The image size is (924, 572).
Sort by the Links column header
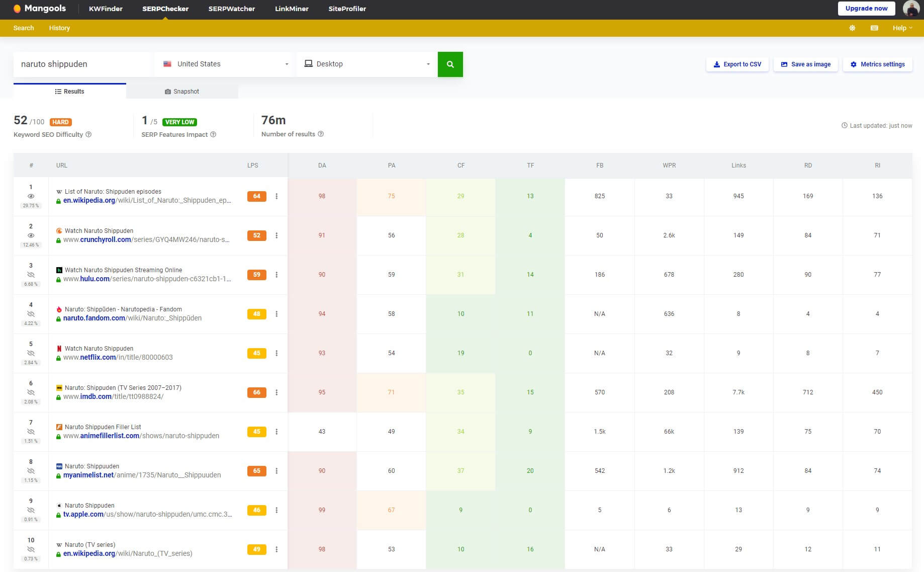738,166
